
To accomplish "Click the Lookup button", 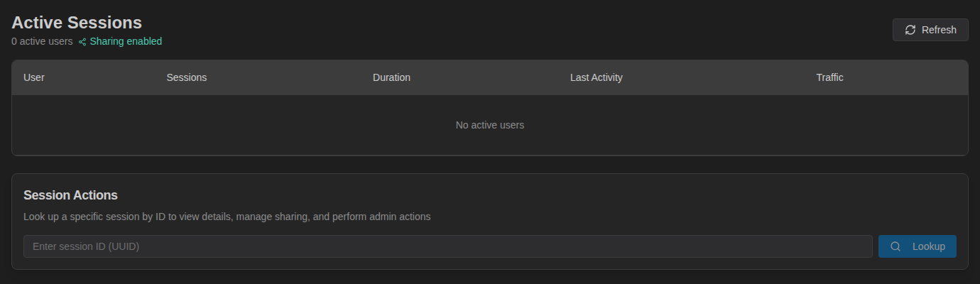I will (918, 246).
